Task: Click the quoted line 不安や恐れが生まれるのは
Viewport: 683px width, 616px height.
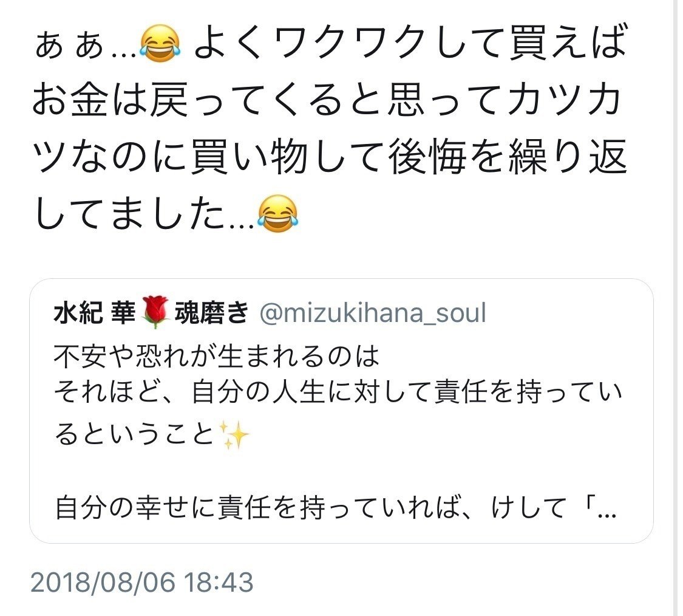Action: 217,357
